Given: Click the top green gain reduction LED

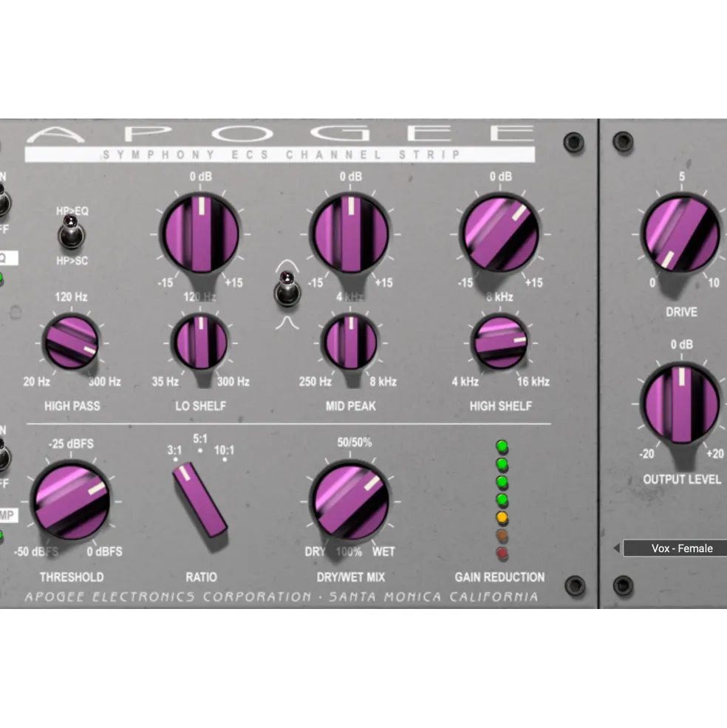Looking at the screenshot, I should (502, 446).
